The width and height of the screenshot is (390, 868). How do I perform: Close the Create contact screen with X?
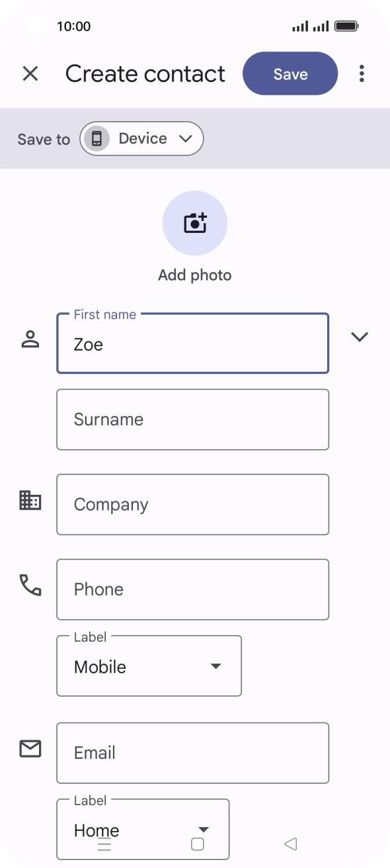click(x=30, y=73)
